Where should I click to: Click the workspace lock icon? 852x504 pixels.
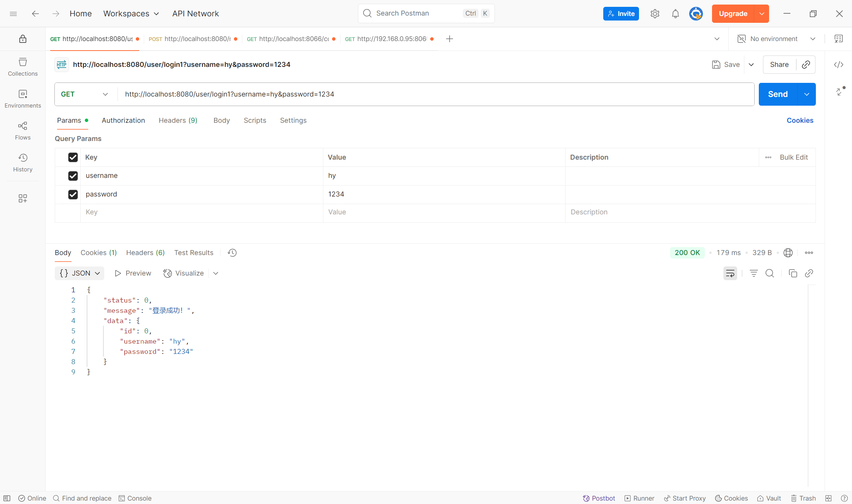(x=23, y=39)
